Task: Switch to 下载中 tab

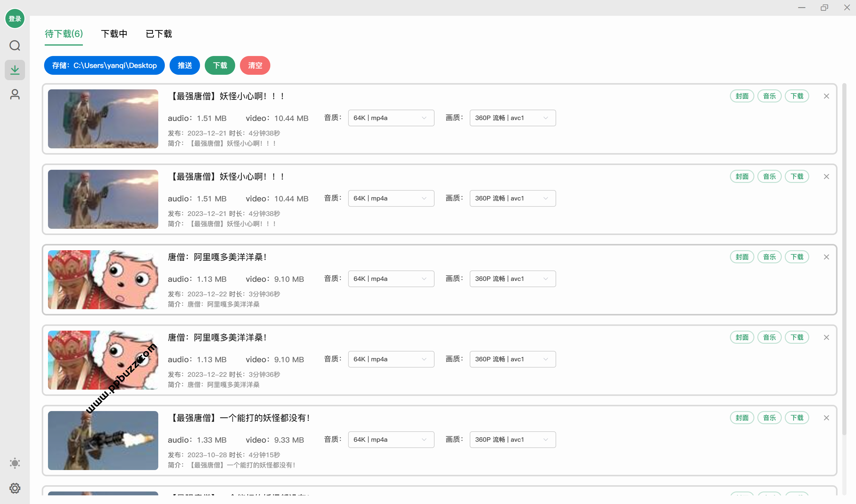Action: pos(114,34)
